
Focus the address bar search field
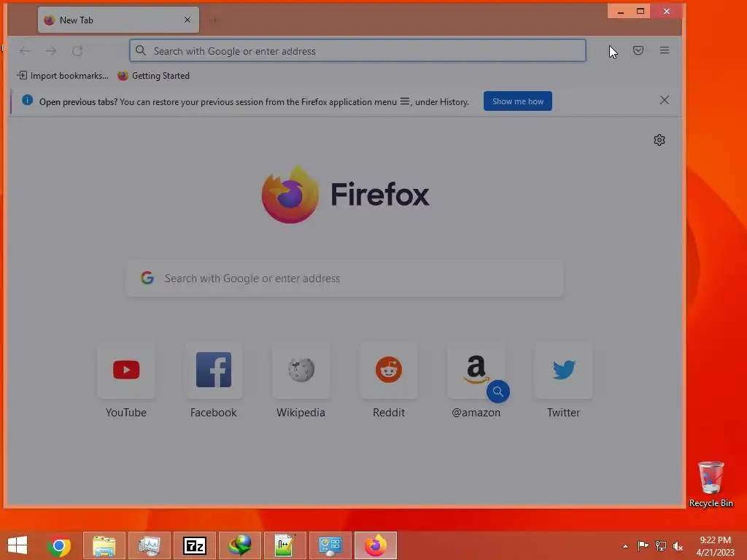pyautogui.click(x=357, y=50)
